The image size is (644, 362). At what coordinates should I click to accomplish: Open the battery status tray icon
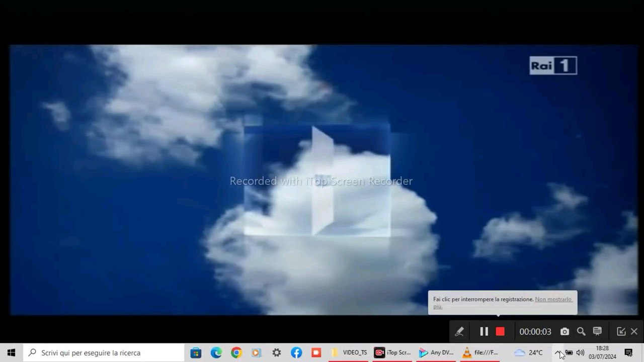click(569, 352)
